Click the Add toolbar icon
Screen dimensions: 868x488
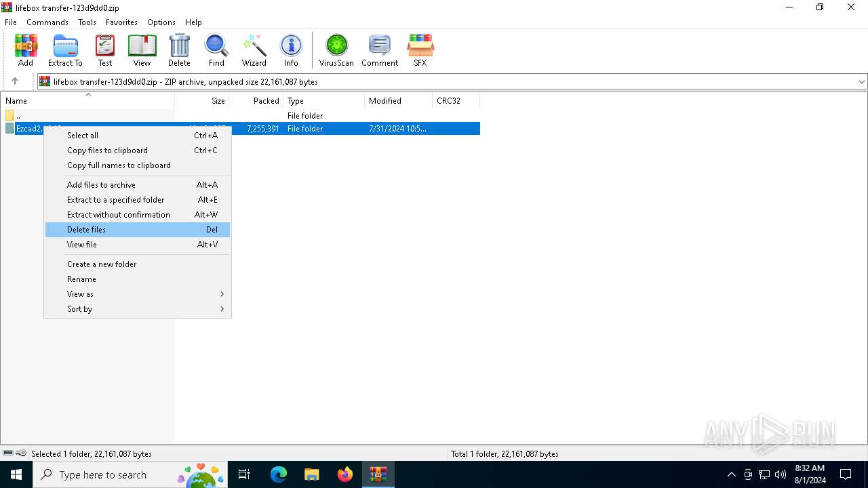26,50
